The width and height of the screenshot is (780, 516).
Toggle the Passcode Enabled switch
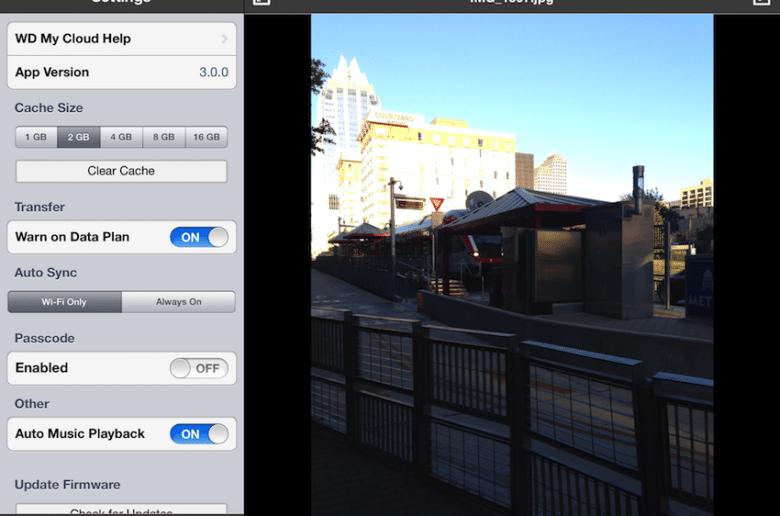199,368
